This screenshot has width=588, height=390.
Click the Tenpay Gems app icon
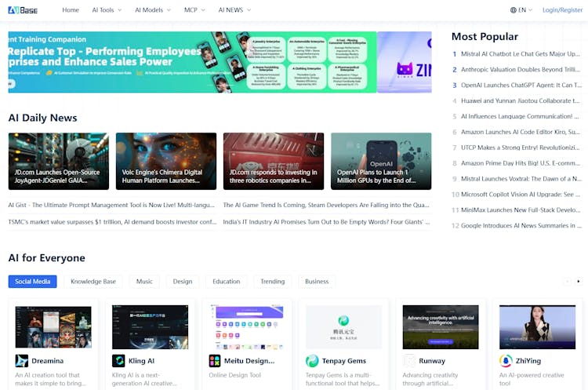(x=312, y=361)
